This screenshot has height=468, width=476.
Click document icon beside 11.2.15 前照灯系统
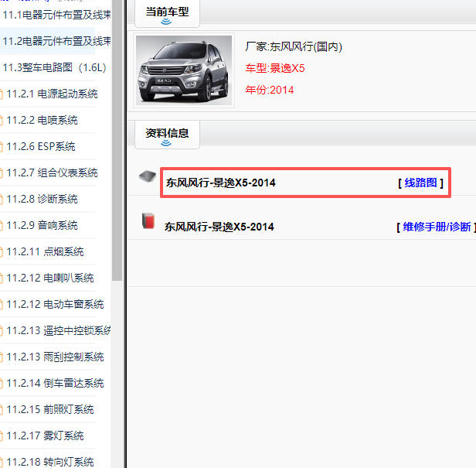tap(1, 410)
